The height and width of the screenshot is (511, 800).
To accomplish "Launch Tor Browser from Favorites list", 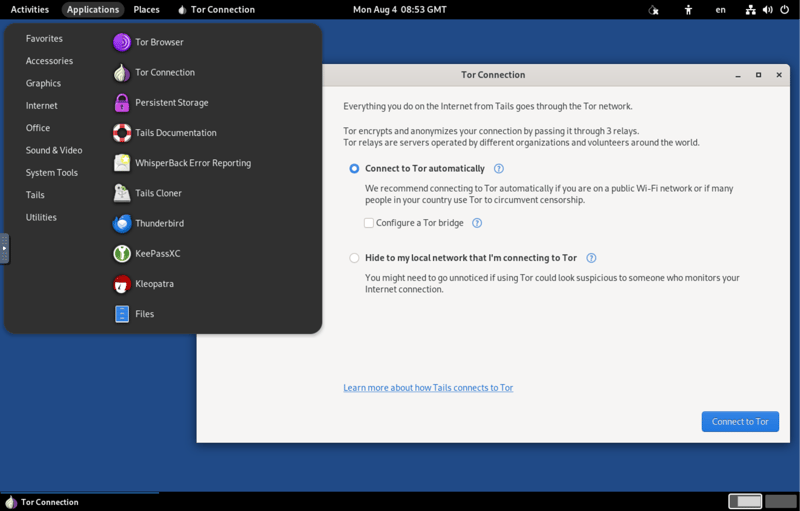I will [148, 42].
